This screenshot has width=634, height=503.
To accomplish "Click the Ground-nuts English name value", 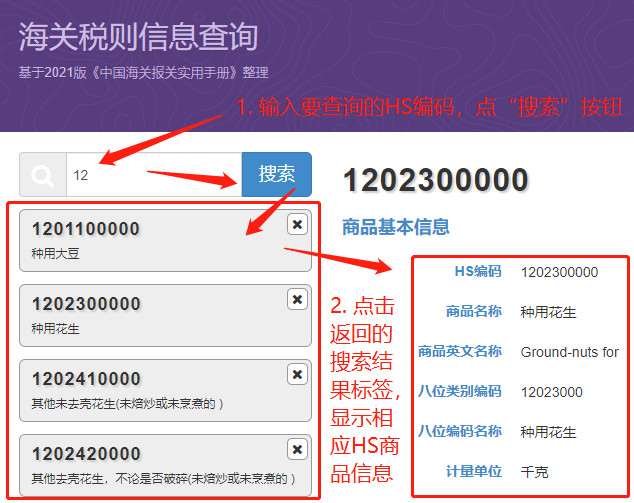I will click(569, 352).
